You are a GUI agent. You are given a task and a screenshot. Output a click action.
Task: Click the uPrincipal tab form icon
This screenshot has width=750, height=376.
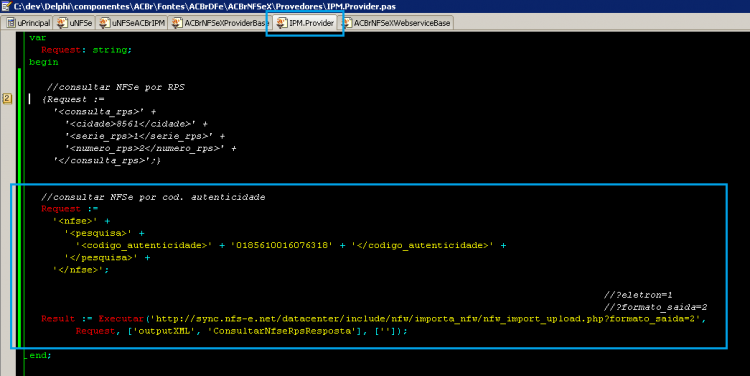[11, 23]
